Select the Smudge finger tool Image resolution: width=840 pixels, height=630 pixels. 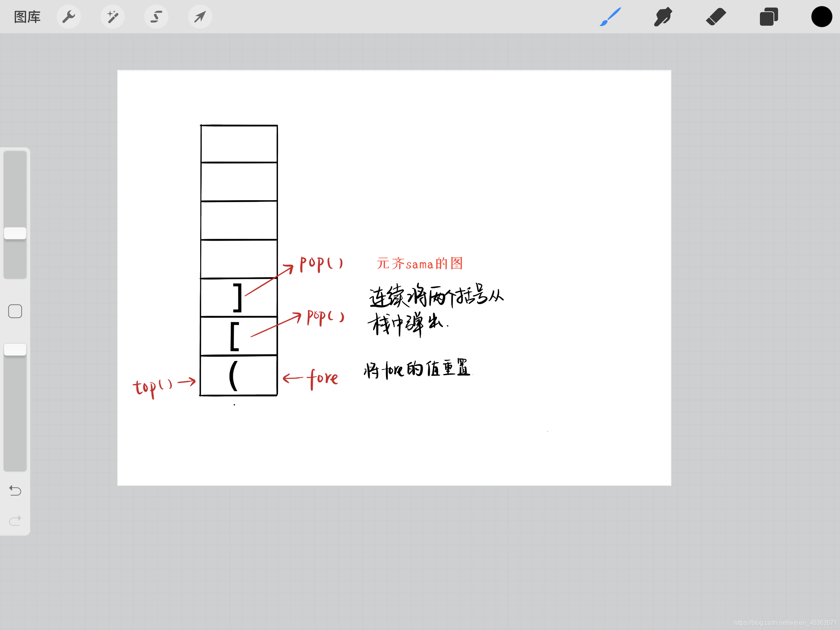click(663, 17)
